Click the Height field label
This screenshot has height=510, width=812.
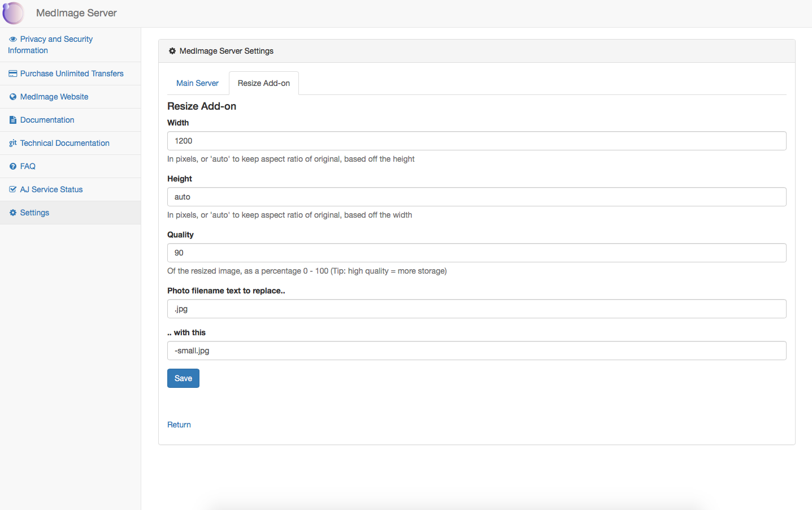pos(180,179)
